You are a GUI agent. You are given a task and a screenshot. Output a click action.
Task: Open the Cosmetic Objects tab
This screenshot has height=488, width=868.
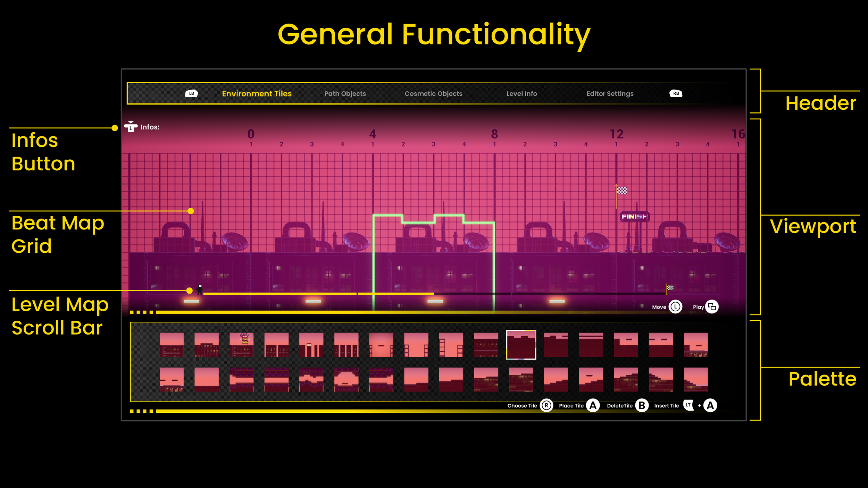[x=433, y=94]
